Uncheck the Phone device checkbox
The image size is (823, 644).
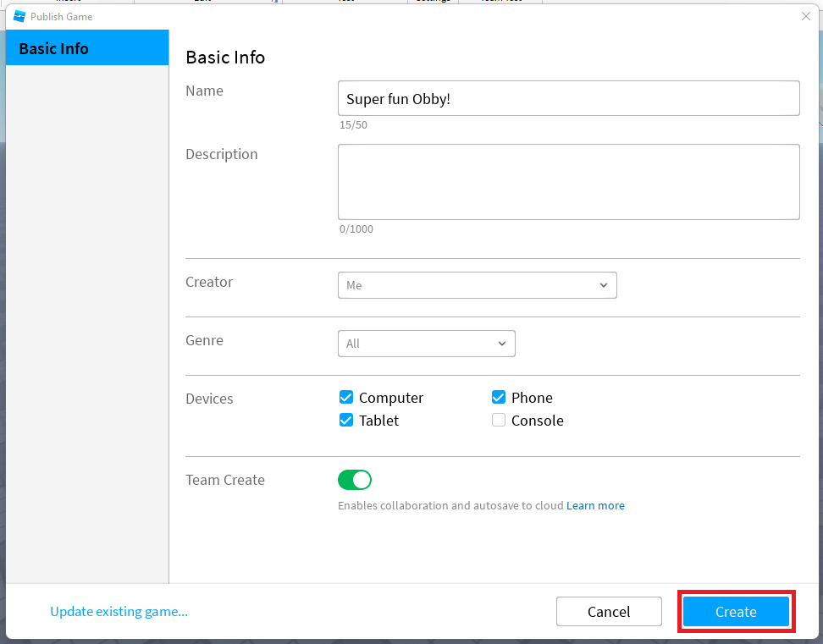(x=499, y=398)
